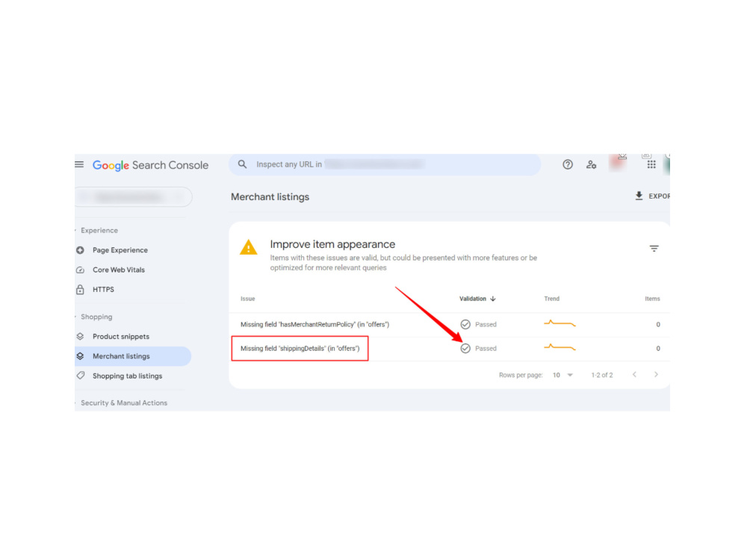Screen dimensions: 747x560
Task: Click the Shopping tab listings tag icon
Action: (80, 376)
